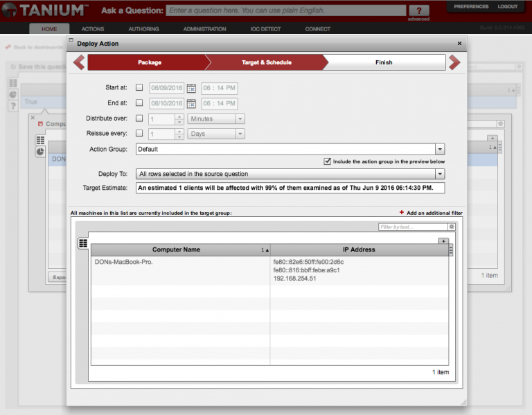Click address fe80::82e6:50ff:fe00:2d6c
The height and width of the screenshot is (415, 532).
(x=308, y=262)
